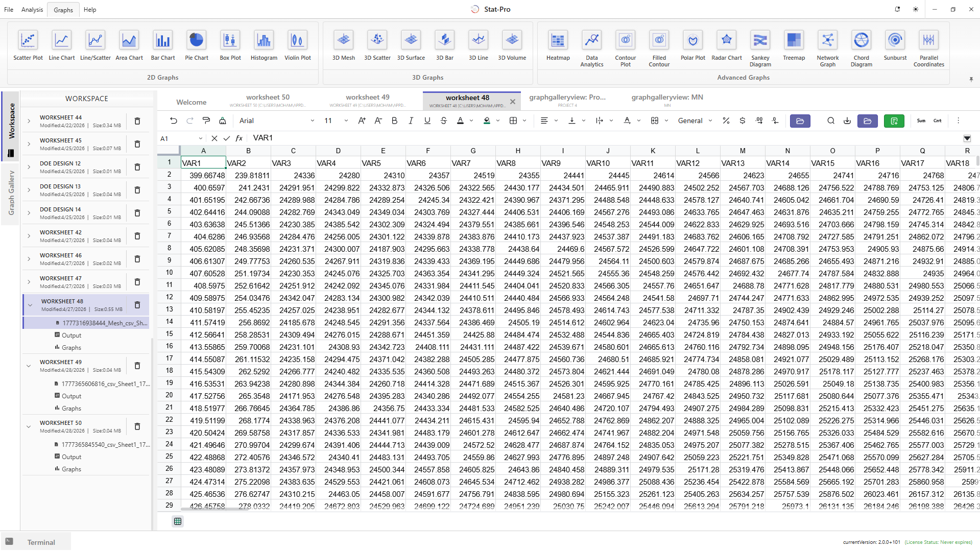Screen dimensions: 980x551
Task: Toggle strikethrough formatting
Action: [x=443, y=121]
